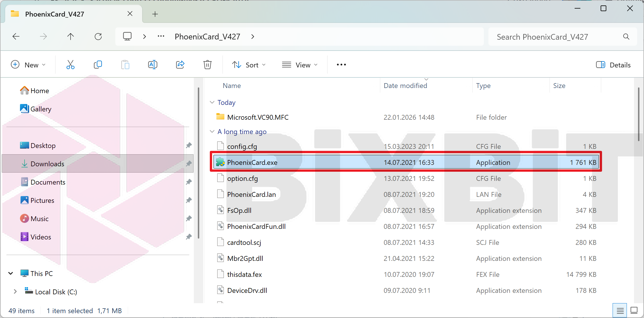This screenshot has width=644, height=318.
Task: Click the Search PhoenixCard_V427 field
Action: point(563,37)
